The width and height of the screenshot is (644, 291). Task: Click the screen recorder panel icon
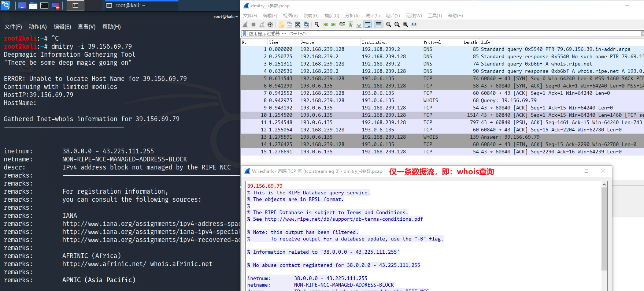pos(56,5)
